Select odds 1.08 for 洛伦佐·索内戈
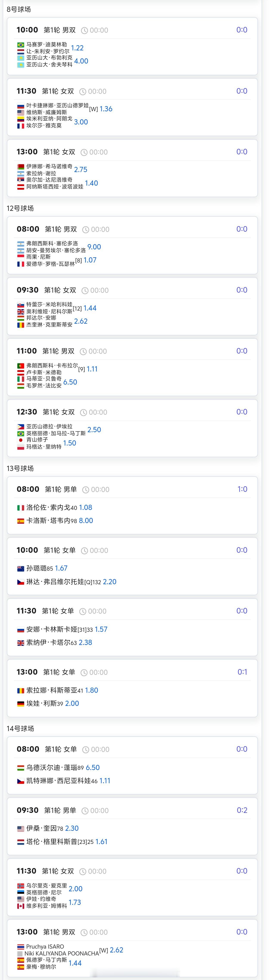Viewport: 271px width, 980px height. pos(86,508)
